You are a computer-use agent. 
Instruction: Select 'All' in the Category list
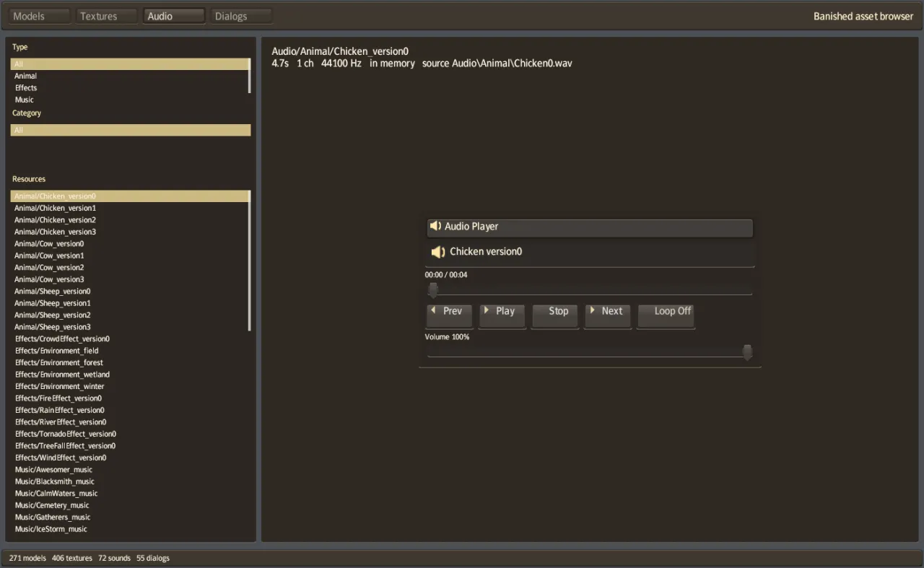coord(131,130)
